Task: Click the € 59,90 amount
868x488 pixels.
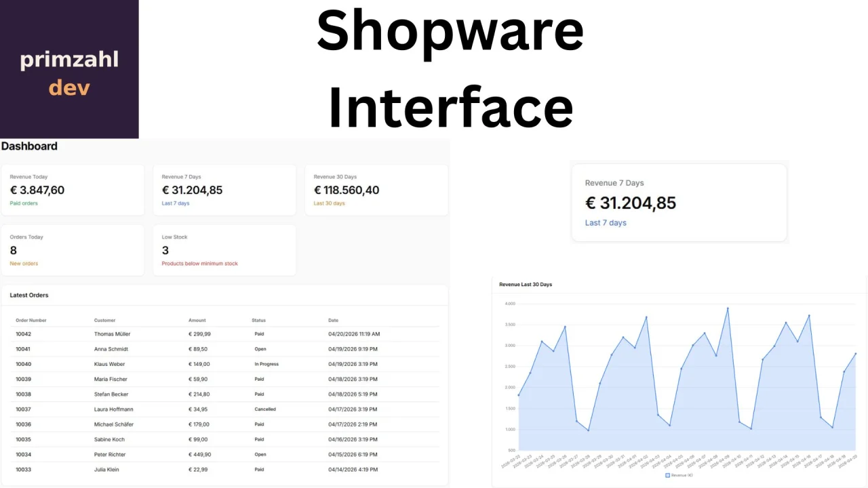Action: coord(198,380)
